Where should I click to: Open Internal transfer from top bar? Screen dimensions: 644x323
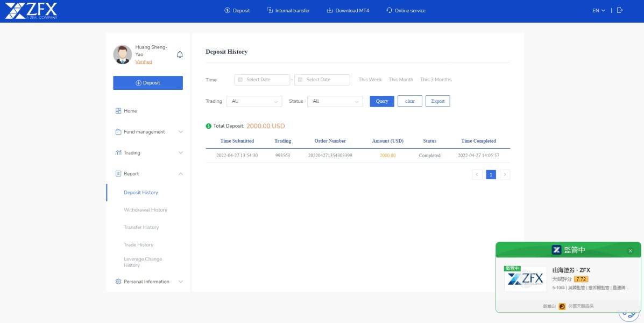[288, 11]
